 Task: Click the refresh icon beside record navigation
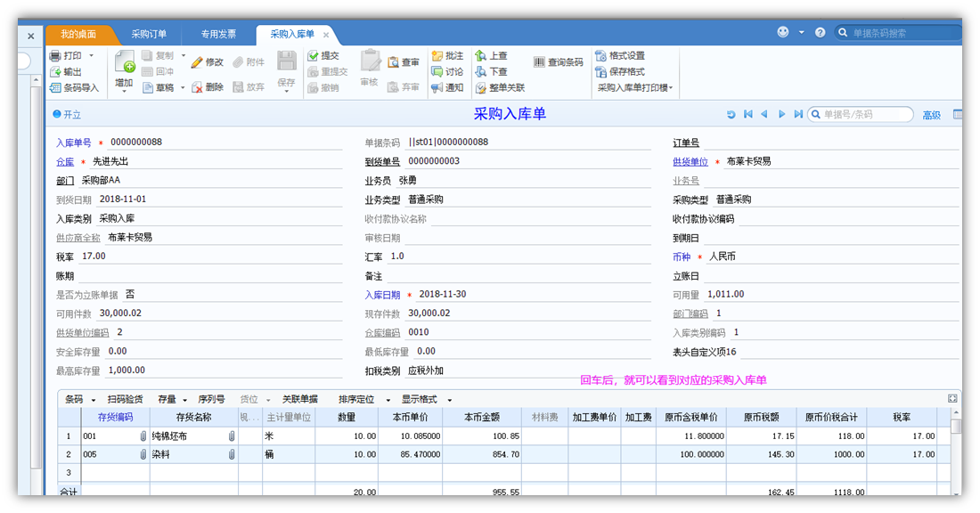point(731,114)
